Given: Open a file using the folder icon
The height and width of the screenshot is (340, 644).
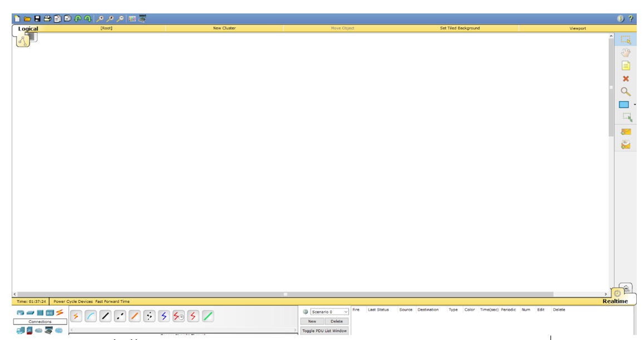Looking at the screenshot, I should tap(27, 18).
